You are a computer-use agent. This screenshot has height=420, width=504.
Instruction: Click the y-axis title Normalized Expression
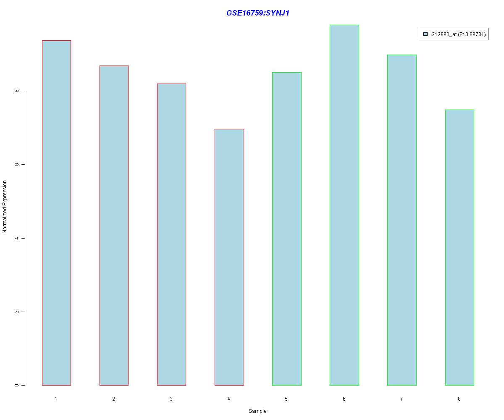[x=5, y=207]
